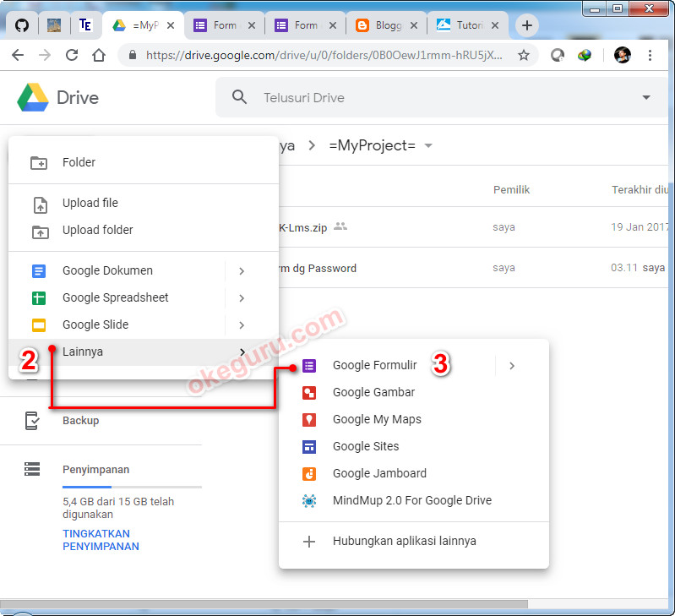Open the search options dropdown arrow

pos(646,97)
